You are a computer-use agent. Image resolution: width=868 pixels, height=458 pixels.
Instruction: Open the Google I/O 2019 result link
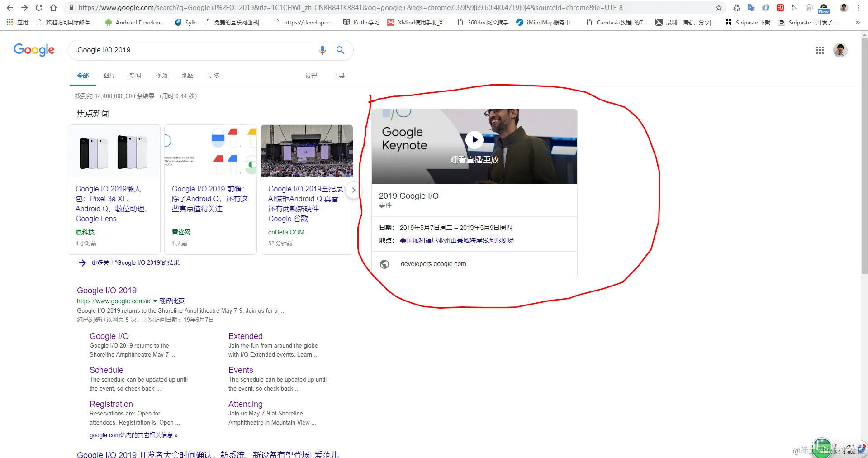107,290
